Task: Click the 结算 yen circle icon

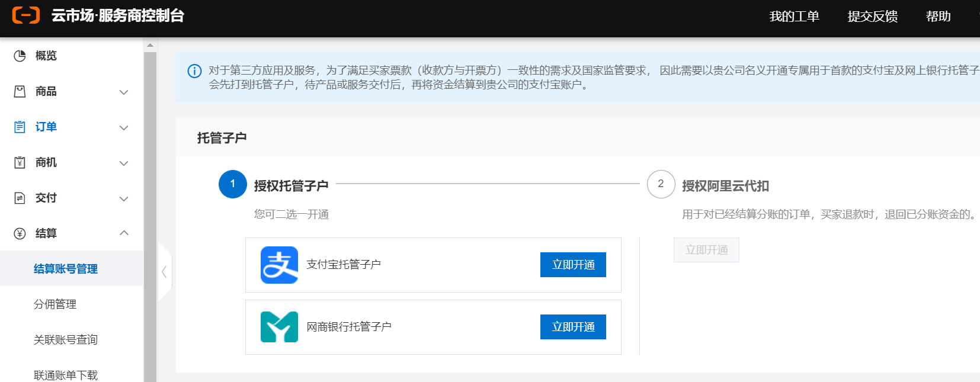Action: pyautogui.click(x=20, y=233)
